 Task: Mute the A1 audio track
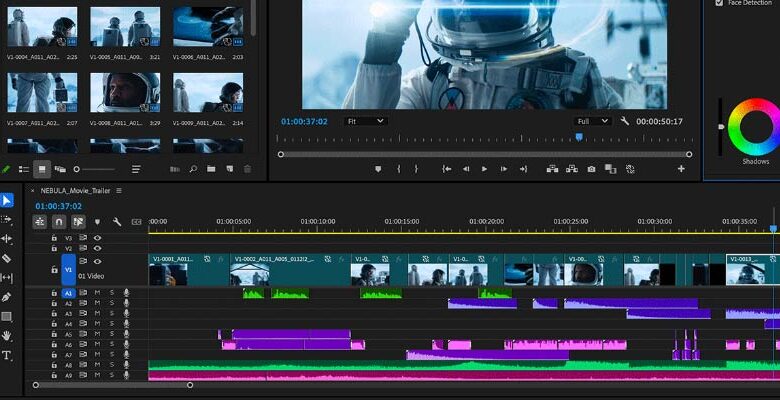(x=97, y=293)
